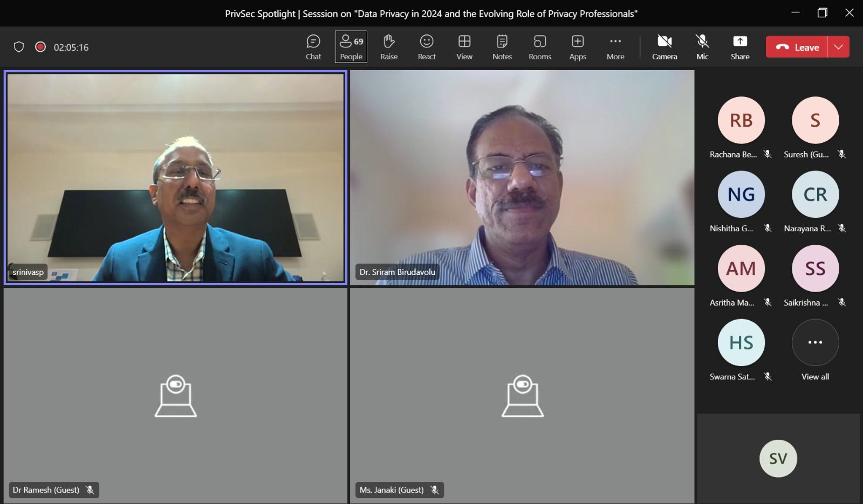Click Dr Ramesh (Guest) name label
Viewport: 863px width, 504px height.
[46, 490]
